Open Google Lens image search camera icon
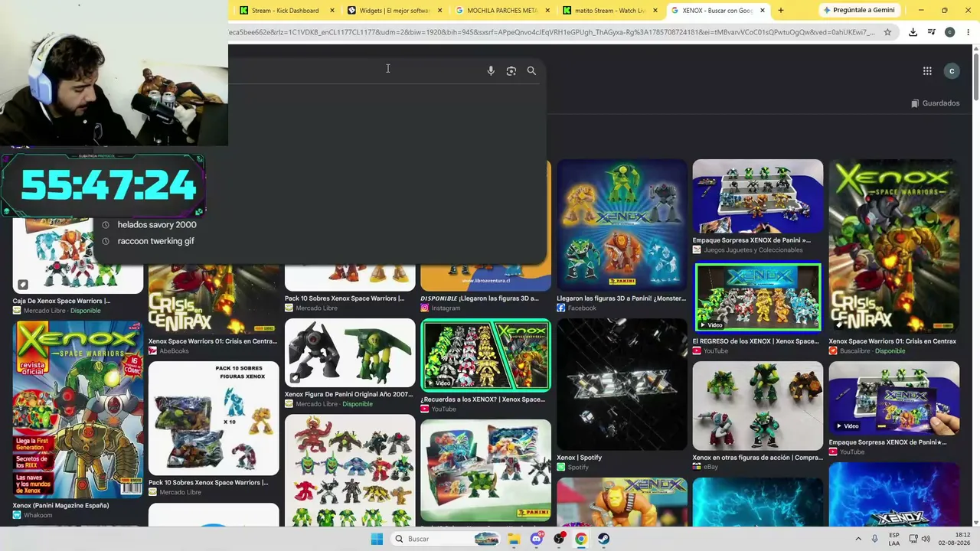Viewport: 980px width, 551px height. pyautogui.click(x=511, y=70)
